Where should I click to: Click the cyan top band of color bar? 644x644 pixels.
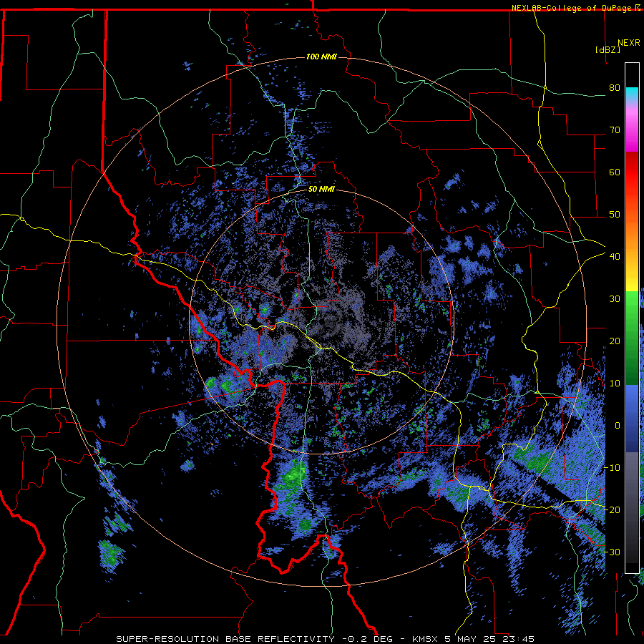(x=632, y=94)
